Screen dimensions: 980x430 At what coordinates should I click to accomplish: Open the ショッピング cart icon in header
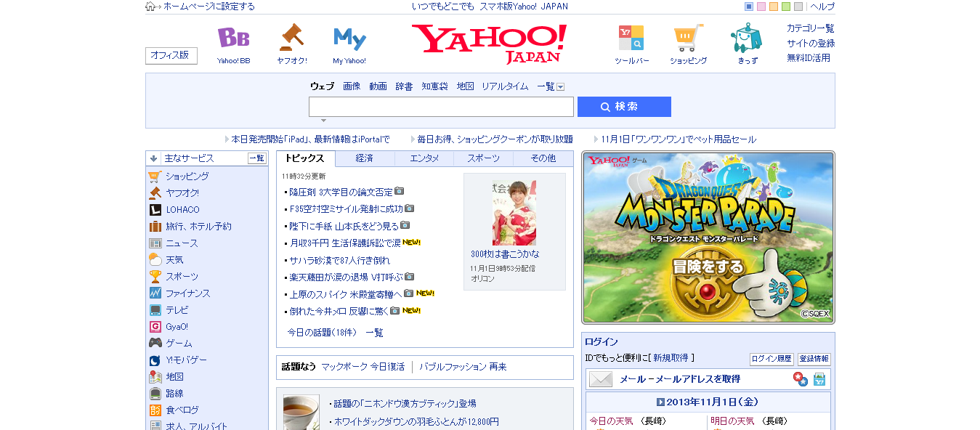click(x=688, y=38)
